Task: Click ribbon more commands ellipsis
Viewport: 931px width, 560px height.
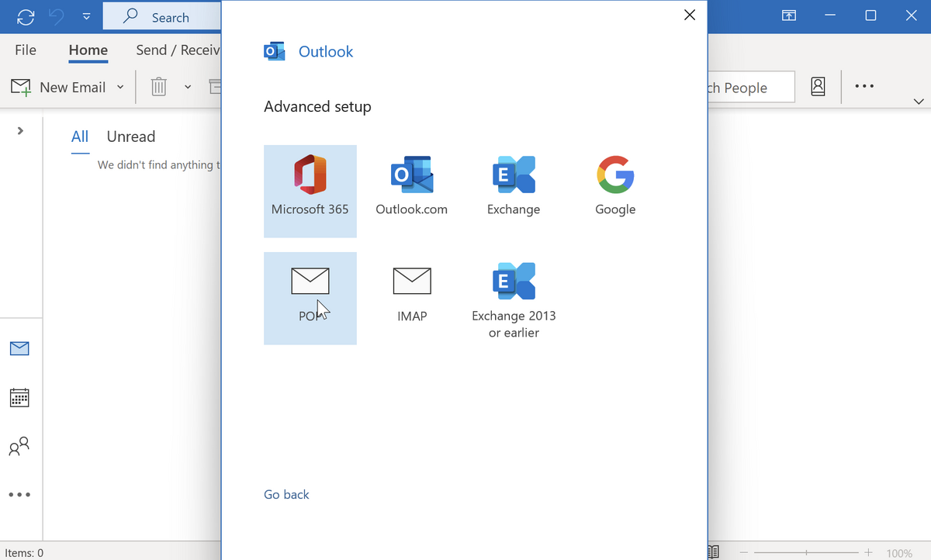Action: [864, 87]
